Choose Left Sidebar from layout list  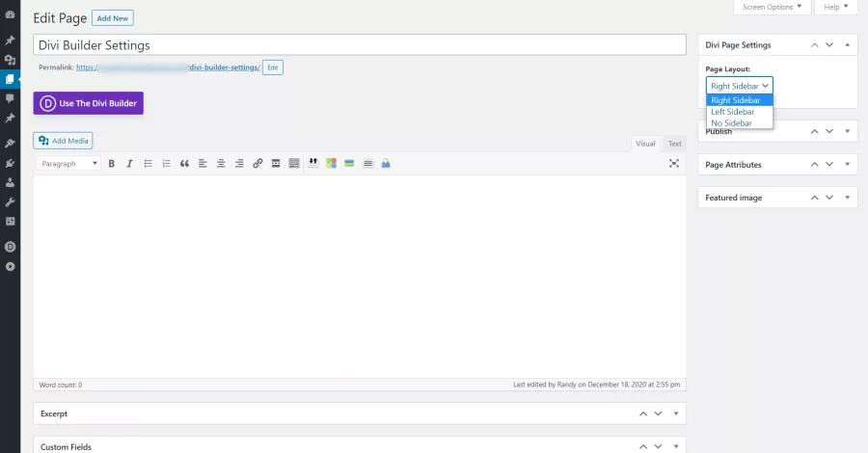739,112
